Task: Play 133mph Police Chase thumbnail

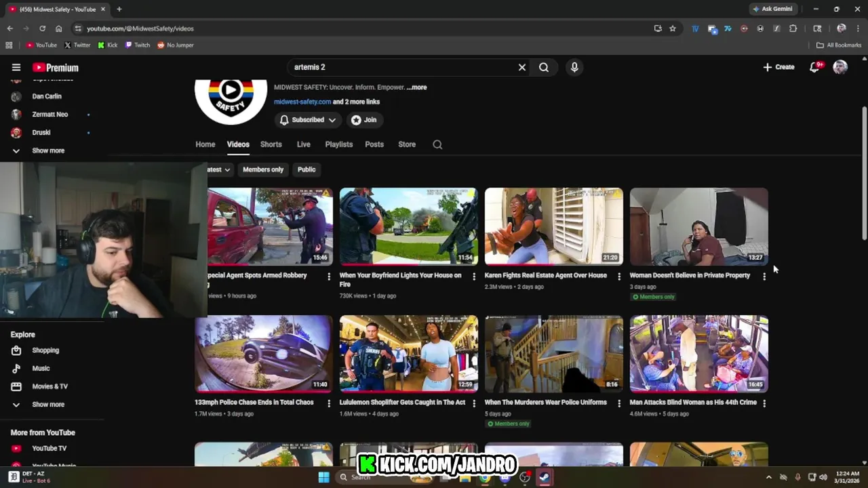Action: coord(264,354)
